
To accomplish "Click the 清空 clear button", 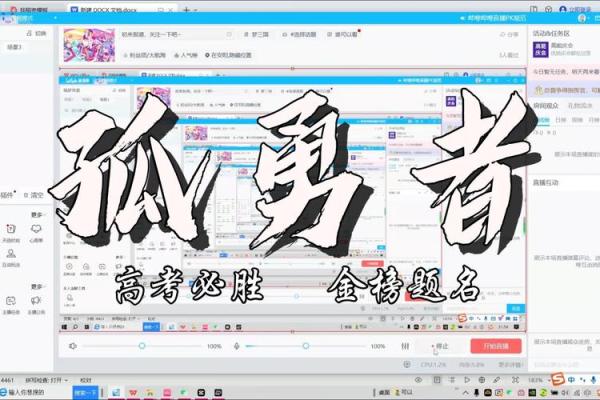I will 34,195.
